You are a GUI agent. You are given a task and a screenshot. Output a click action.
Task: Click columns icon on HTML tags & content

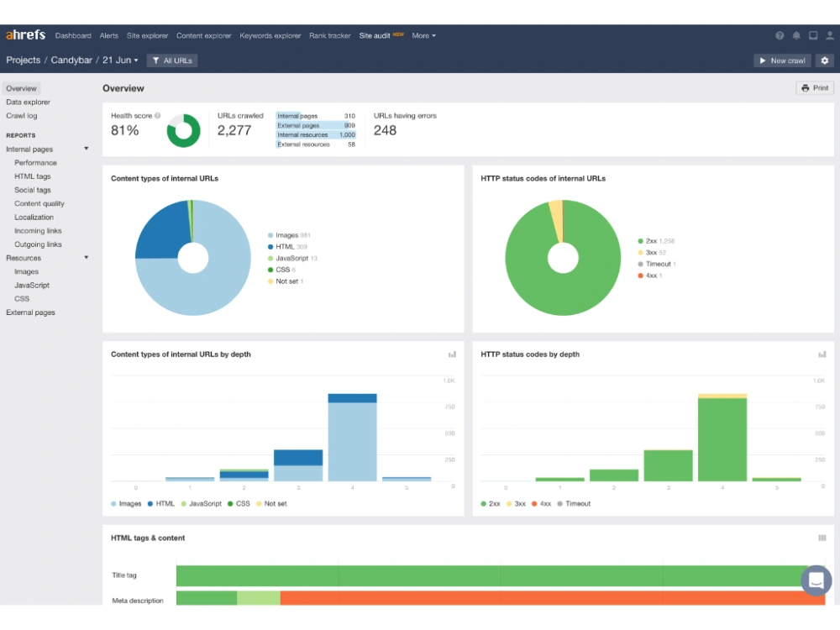click(x=822, y=538)
